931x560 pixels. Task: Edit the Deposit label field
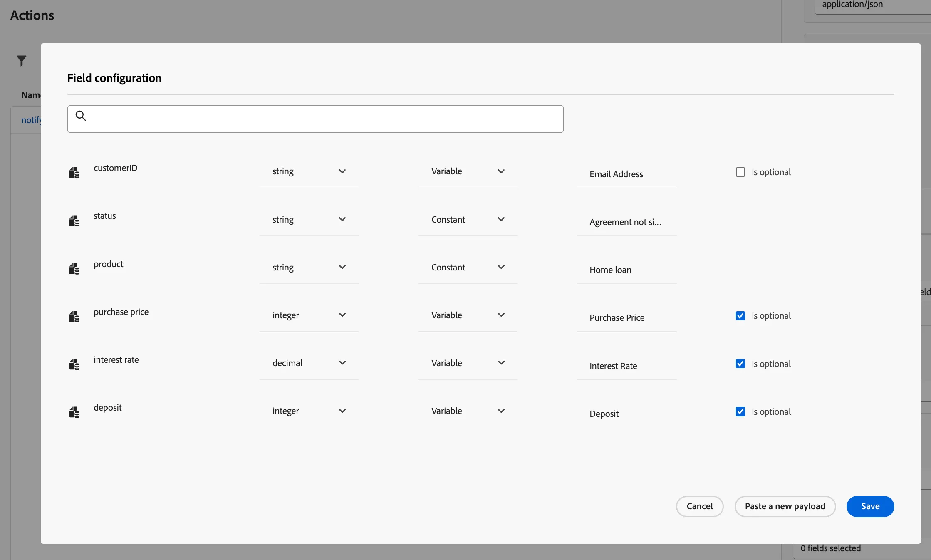click(627, 414)
